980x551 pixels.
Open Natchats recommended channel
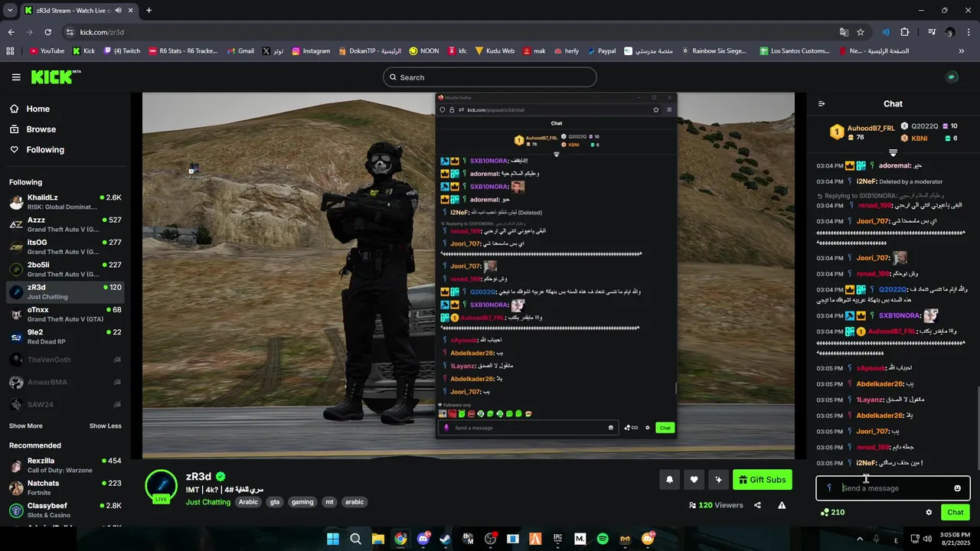(x=65, y=487)
